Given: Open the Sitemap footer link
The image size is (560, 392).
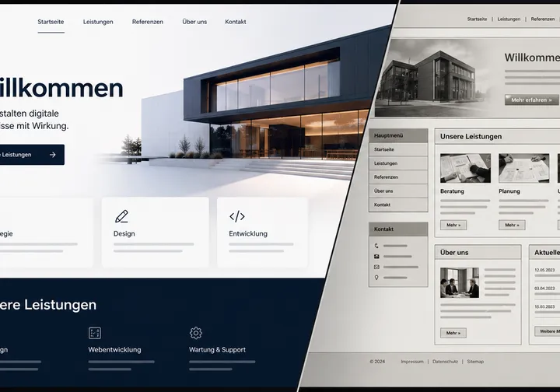Looking at the screenshot, I should point(475,362).
